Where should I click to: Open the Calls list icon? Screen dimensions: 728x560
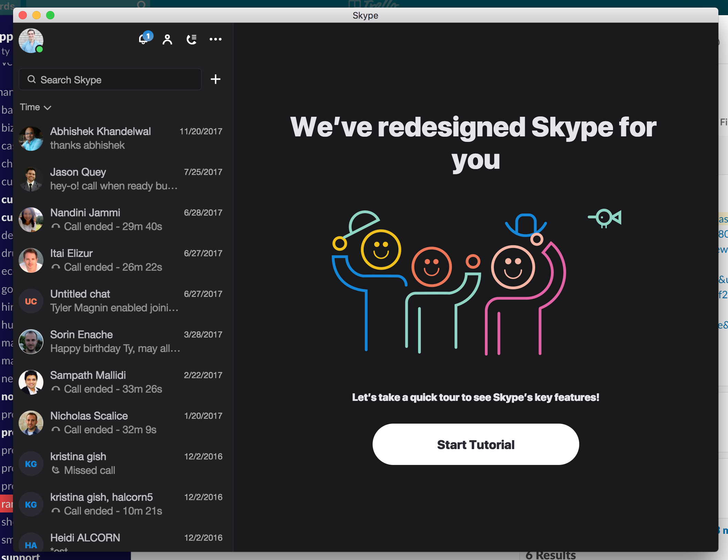click(x=191, y=39)
